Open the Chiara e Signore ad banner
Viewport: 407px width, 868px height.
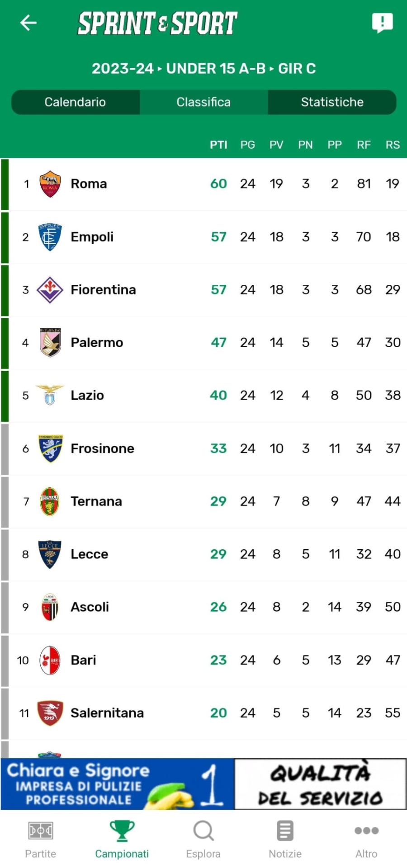[x=203, y=784]
